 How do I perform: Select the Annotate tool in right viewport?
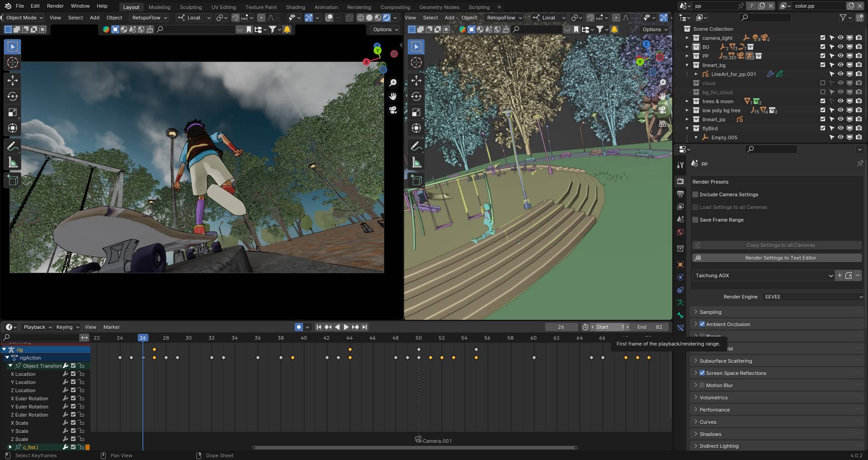tap(416, 146)
